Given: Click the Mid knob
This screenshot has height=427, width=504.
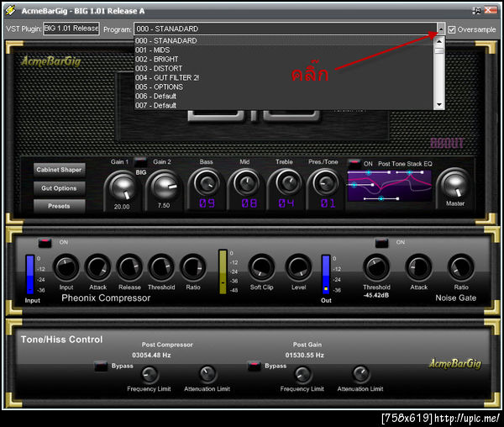Looking at the screenshot, I should point(246,183).
